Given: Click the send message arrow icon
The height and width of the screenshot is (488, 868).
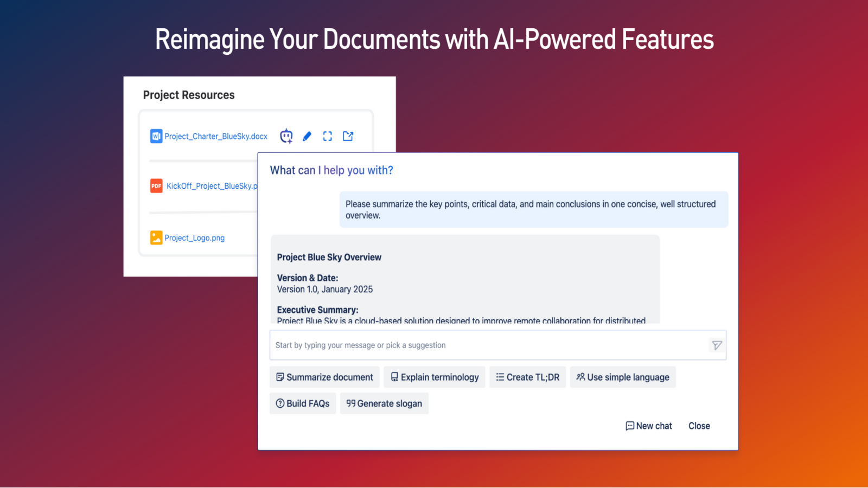Looking at the screenshot, I should point(717,345).
